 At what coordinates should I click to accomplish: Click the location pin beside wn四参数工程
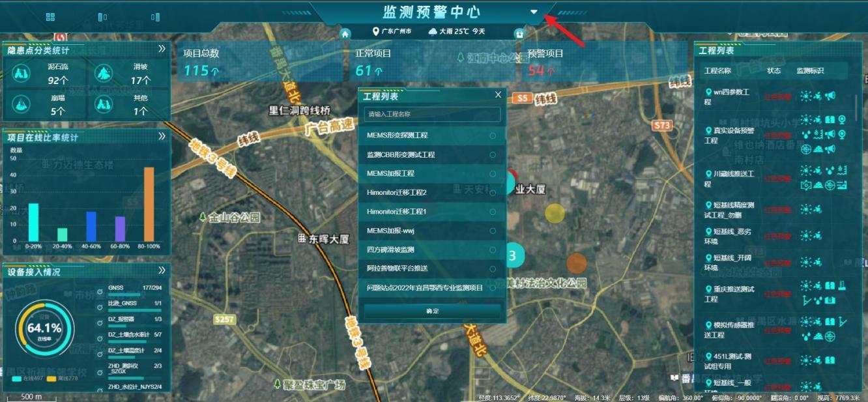click(x=708, y=93)
